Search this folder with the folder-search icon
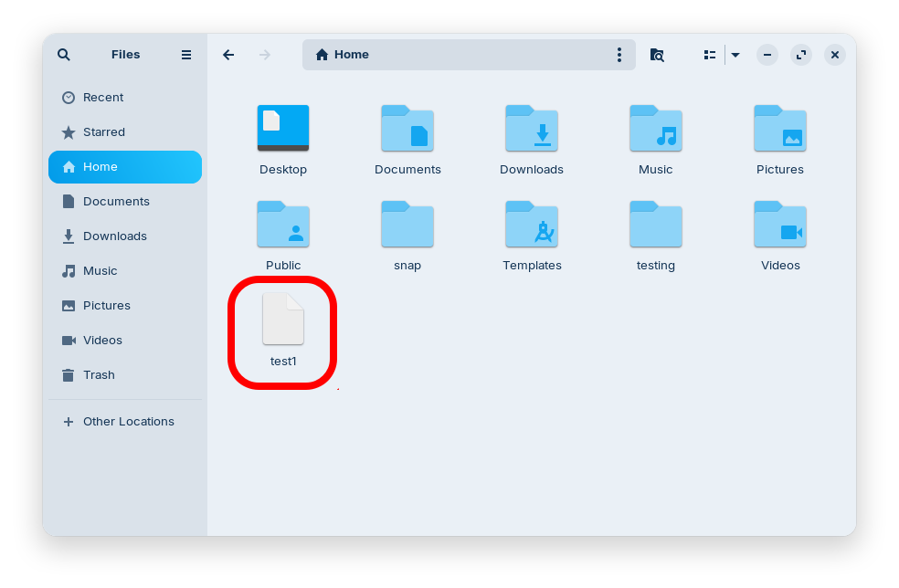Screen dimensions: 899x588 pyautogui.click(x=657, y=55)
